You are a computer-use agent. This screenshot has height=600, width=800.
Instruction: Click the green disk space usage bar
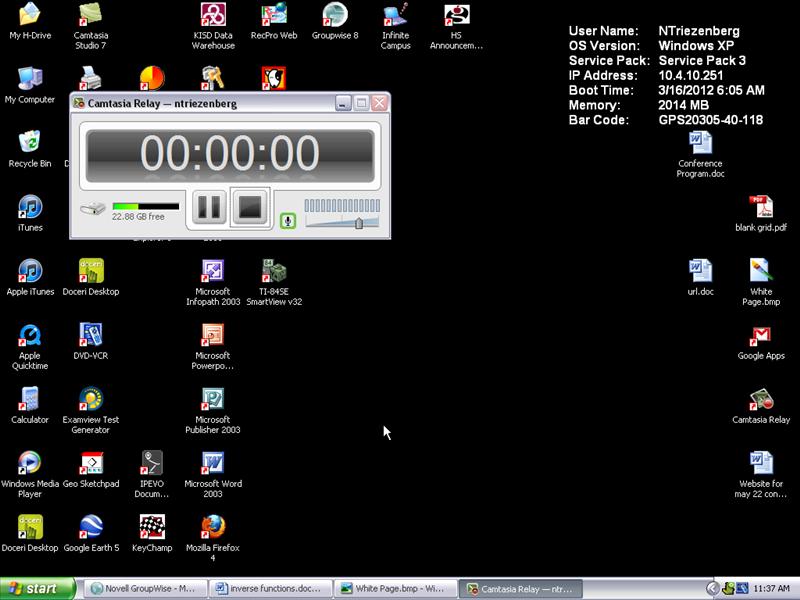[146, 207]
